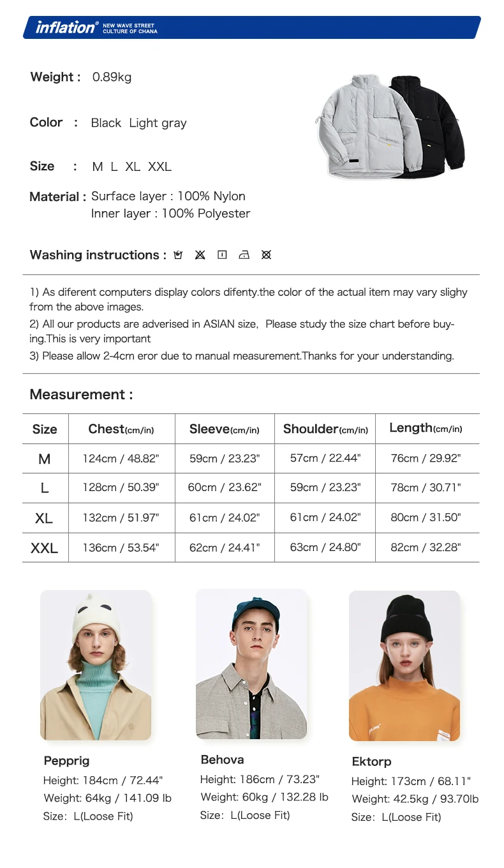The height and width of the screenshot is (868, 504).
Task: Click the Chest column header
Action: 121,429
